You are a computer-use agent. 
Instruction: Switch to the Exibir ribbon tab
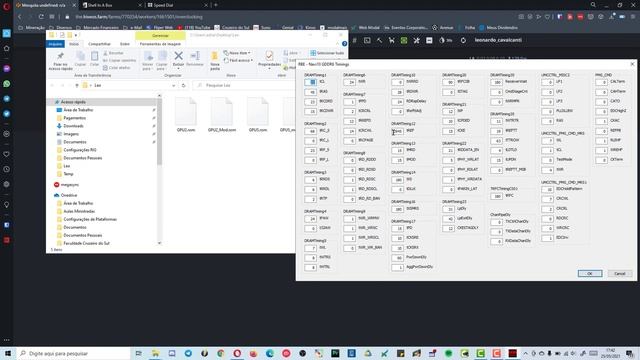(124, 44)
